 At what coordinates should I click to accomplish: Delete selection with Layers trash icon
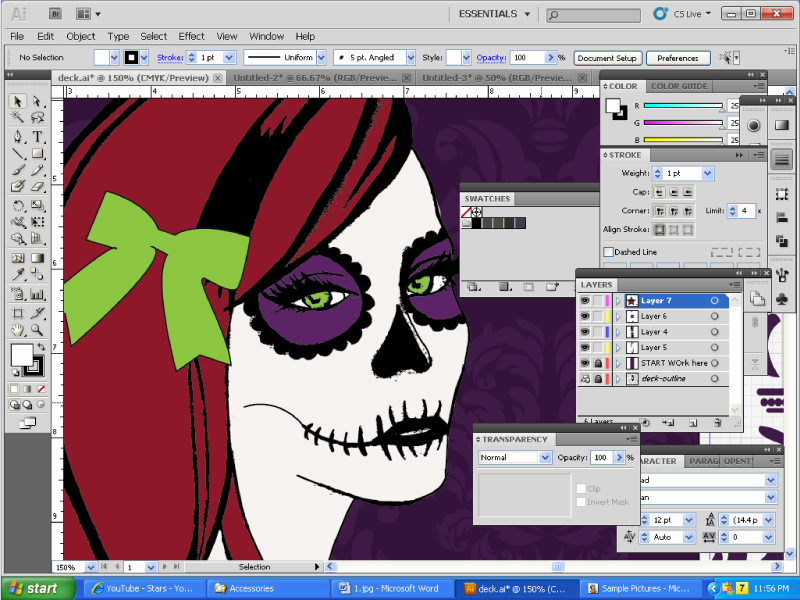point(717,422)
